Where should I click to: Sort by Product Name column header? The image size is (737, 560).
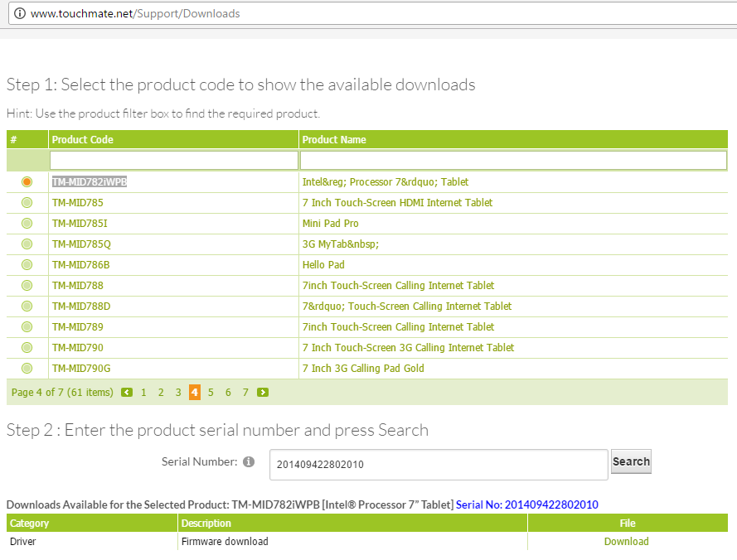click(334, 140)
